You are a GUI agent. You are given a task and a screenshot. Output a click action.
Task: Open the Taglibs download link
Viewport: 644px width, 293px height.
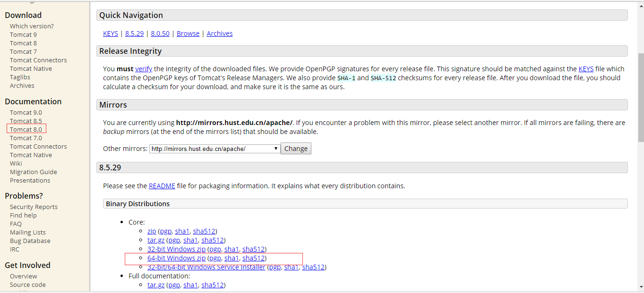coord(20,77)
